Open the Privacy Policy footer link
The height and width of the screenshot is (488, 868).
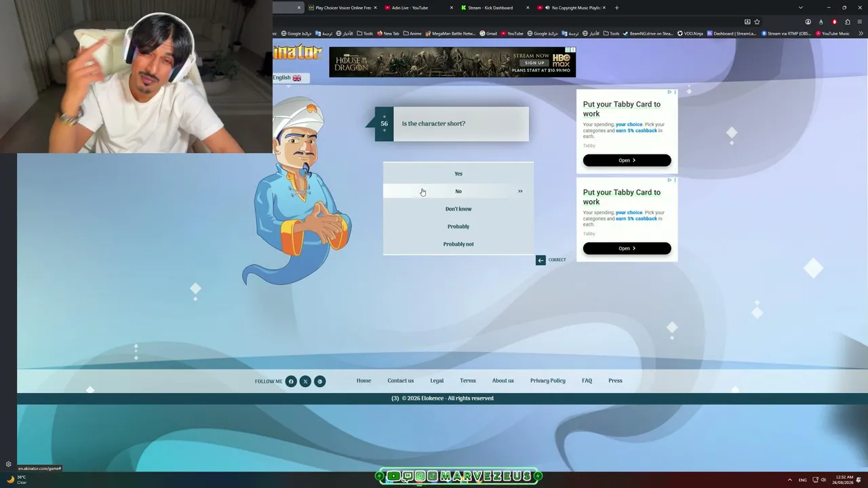point(548,381)
